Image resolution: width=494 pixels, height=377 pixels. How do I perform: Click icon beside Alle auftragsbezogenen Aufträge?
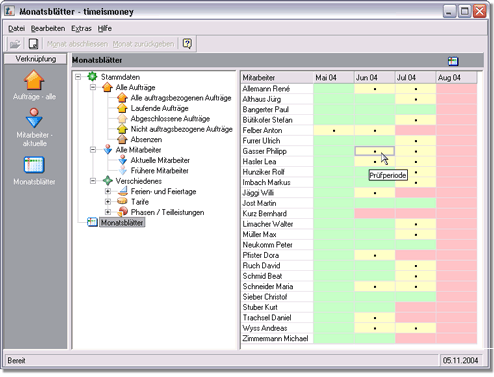tap(122, 98)
